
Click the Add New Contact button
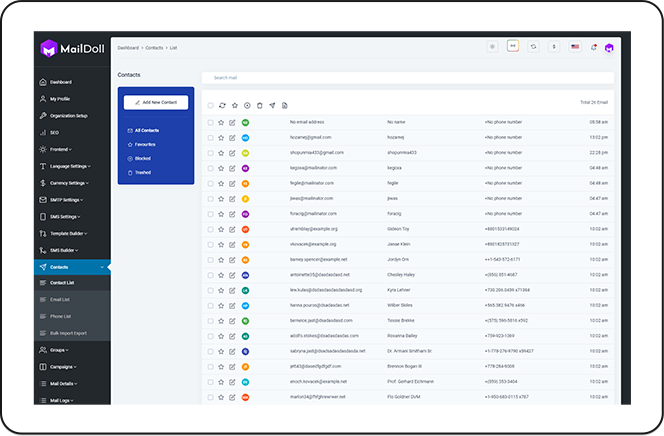coord(155,102)
